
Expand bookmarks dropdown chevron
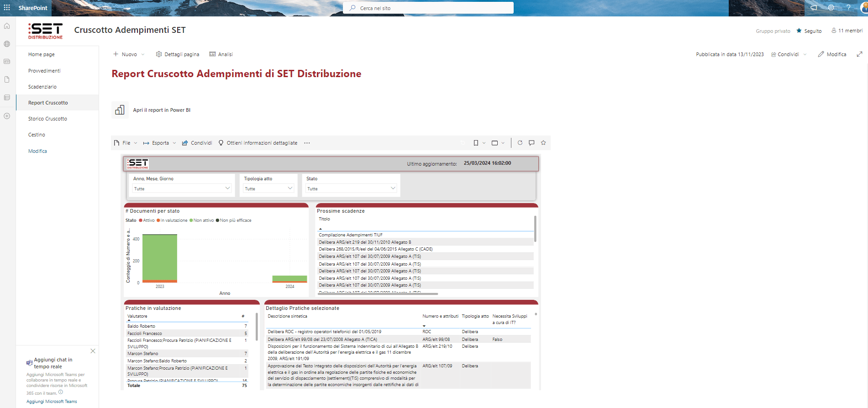coord(484,143)
